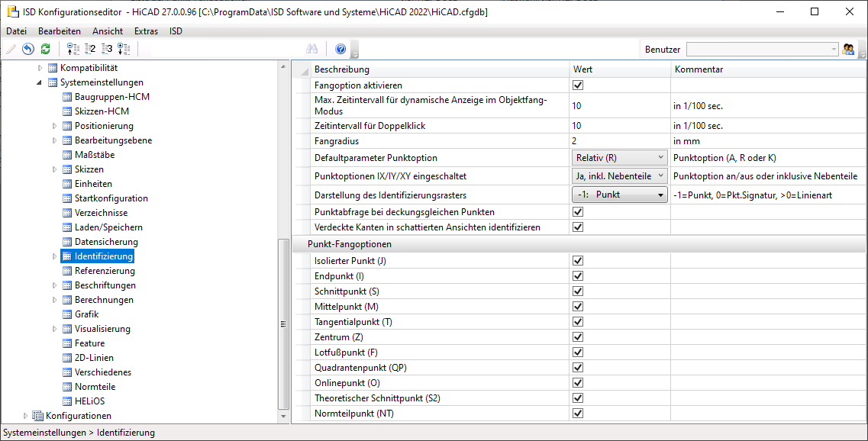Click the table icon beside Verzeichnisse

pos(67,212)
